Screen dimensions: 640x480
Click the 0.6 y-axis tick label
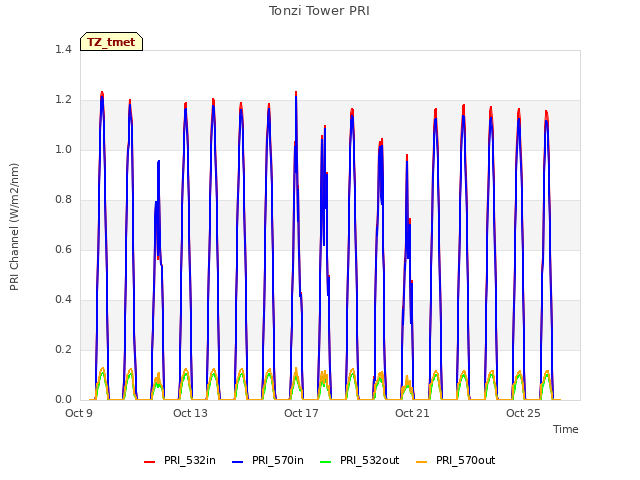(63, 249)
